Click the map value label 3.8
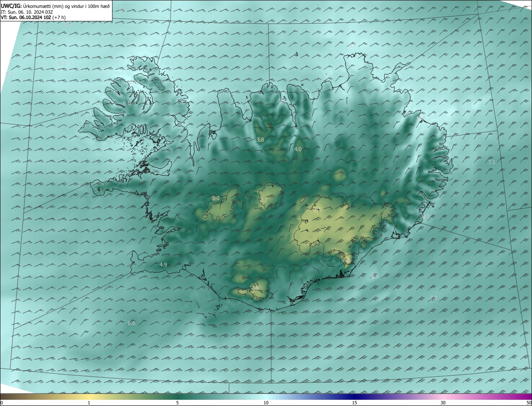This screenshot has height=406, width=532. (260, 140)
